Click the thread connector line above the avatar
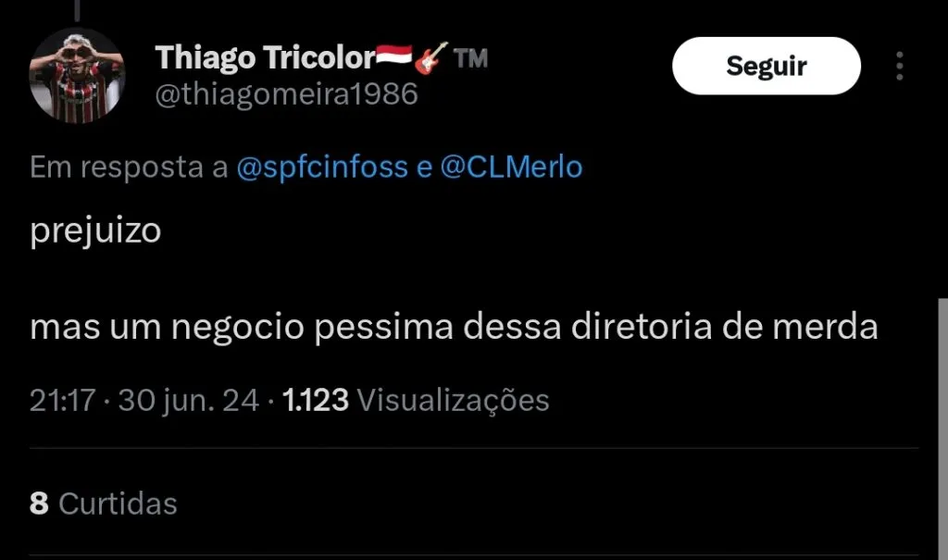The height and width of the screenshot is (560, 948). pyautogui.click(x=78, y=10)
